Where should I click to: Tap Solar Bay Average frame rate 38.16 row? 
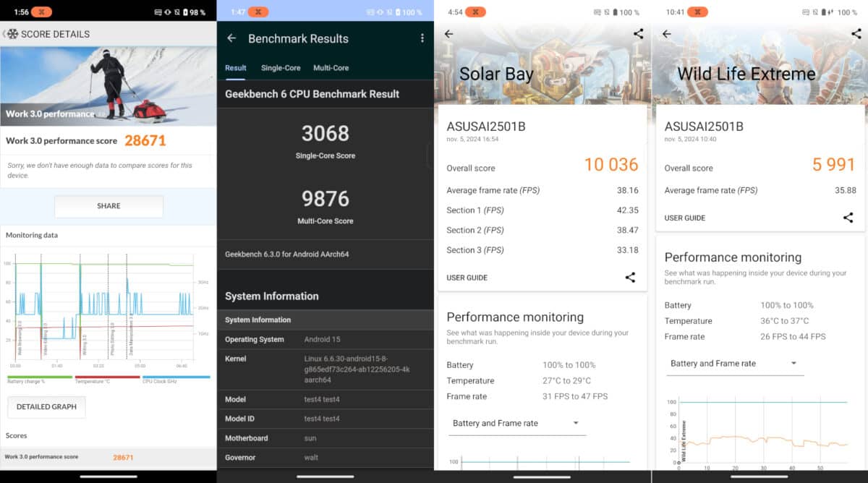542,190
